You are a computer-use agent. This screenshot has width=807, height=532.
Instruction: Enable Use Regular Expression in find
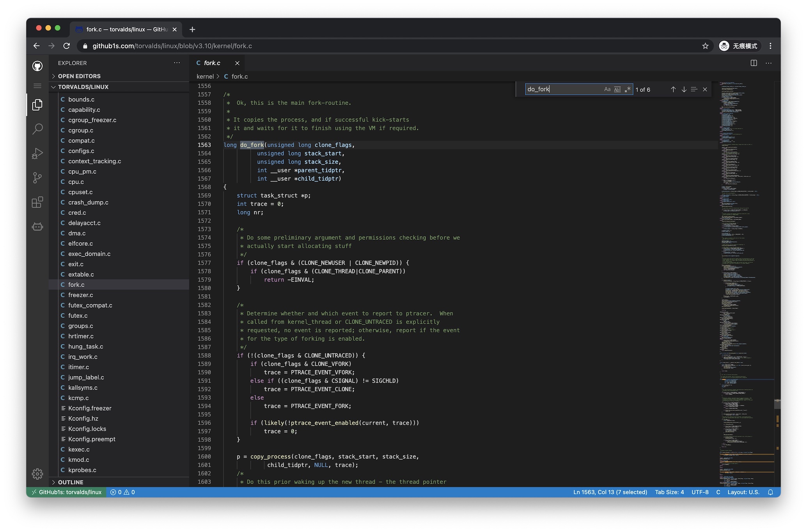(x=627, y=89)
